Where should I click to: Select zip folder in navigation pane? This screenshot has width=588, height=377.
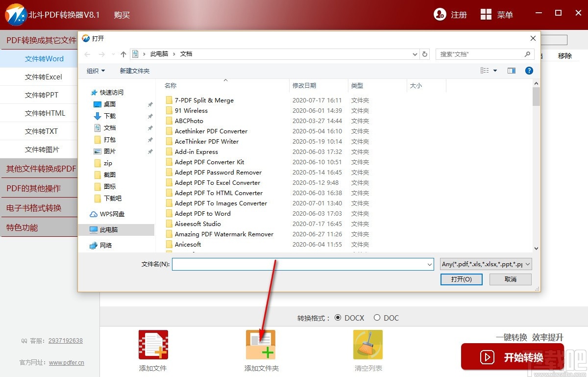[x=103, y=163]
